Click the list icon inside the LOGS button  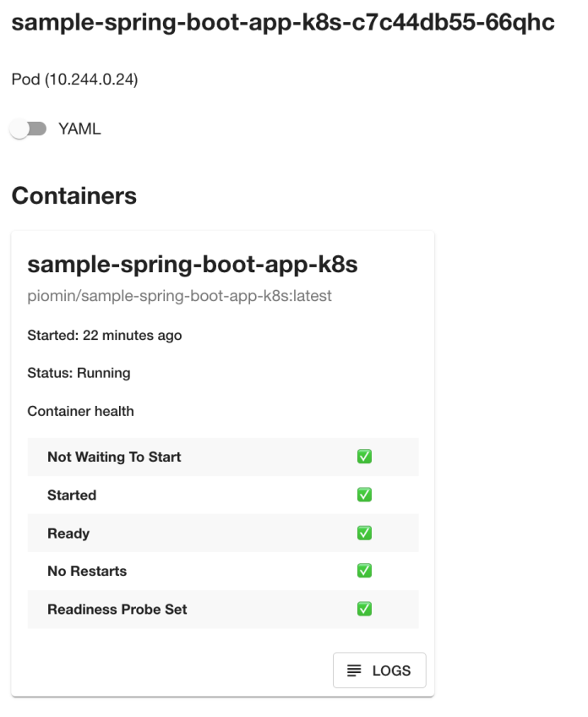coord(354,670)
